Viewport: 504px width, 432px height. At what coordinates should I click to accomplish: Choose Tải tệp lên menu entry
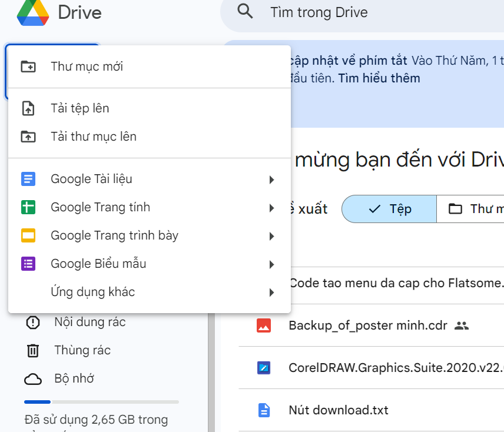[150, 108]
